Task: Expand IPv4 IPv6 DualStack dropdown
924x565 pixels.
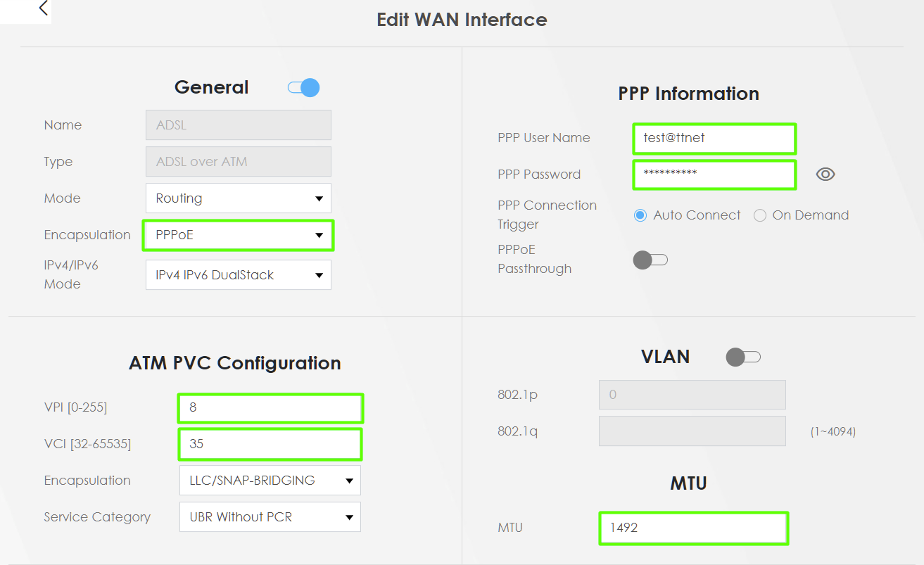Action: pos(239,275)
